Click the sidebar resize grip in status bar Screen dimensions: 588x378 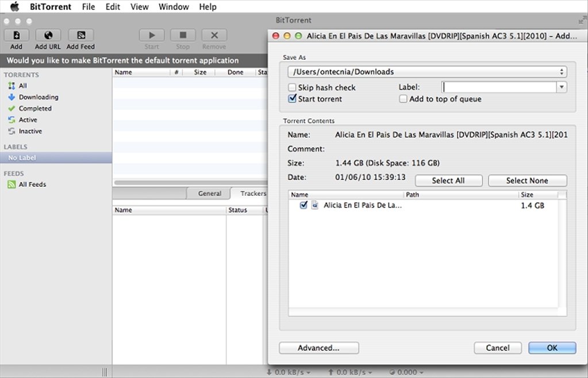click(x=104, y=372)
